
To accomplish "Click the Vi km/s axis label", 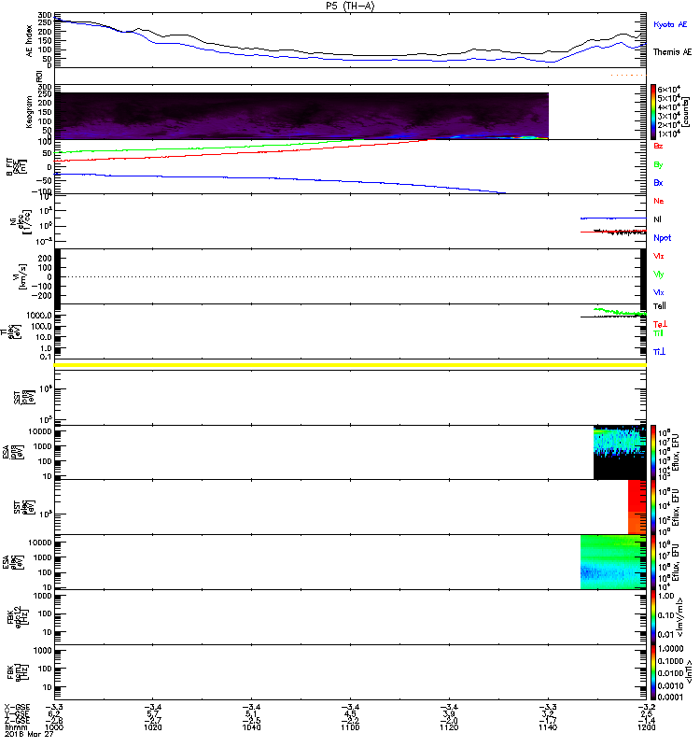I will click(x=21, y=276).
